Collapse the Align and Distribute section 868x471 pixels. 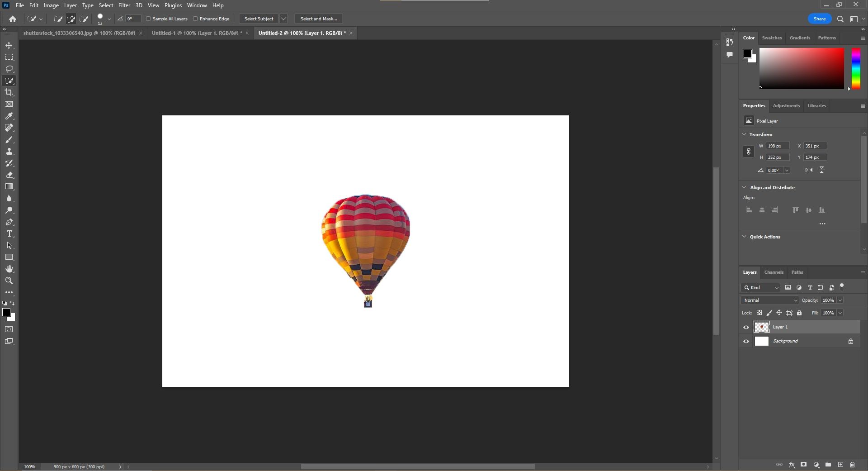click(745, 187)
